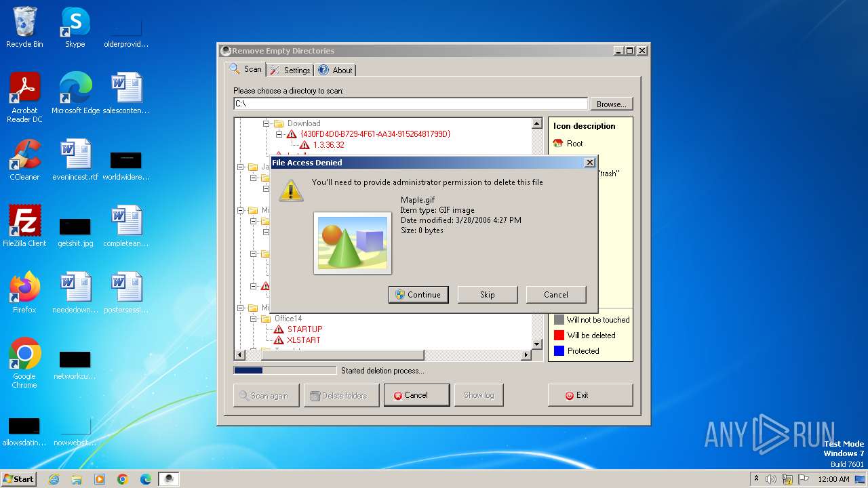Click the red 'Will be deleted' swatch
868x488 pixels.
[559, 335]
